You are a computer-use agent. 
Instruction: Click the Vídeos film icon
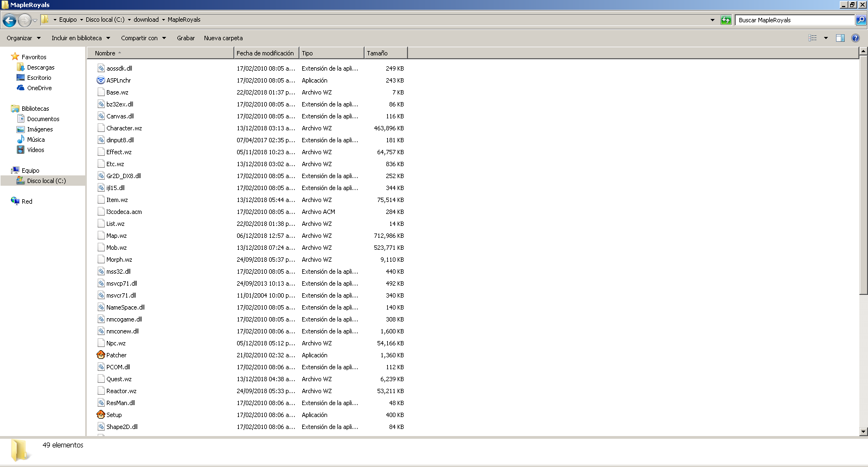[21, 150]
